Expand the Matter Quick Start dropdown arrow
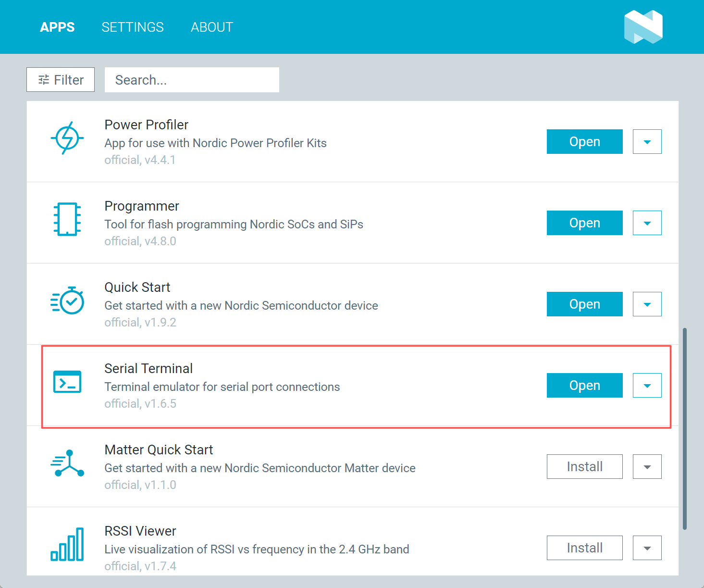704x588 pixels. coord(647,467)
